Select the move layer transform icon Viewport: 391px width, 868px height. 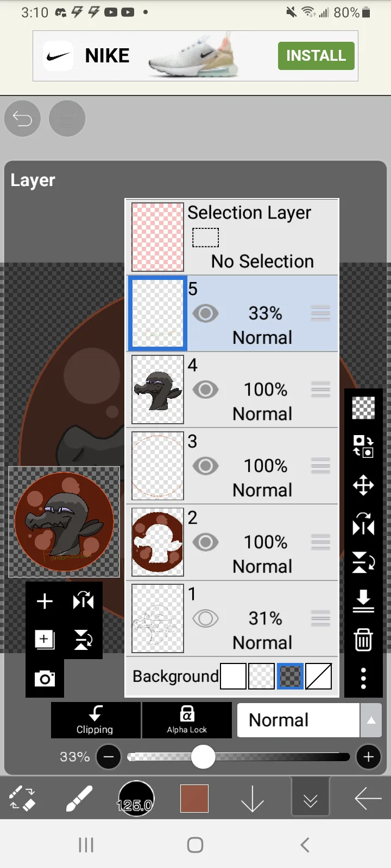[x=363, y=485]
